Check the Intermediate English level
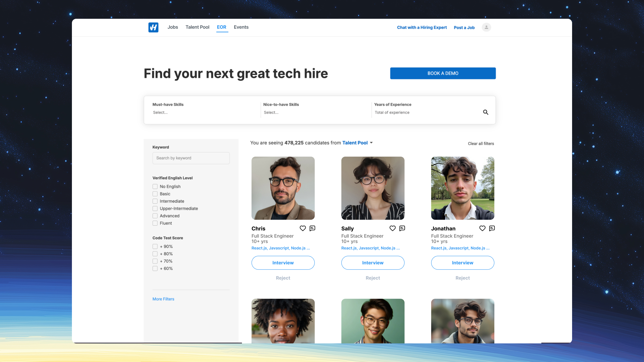 tap(155, 201)
